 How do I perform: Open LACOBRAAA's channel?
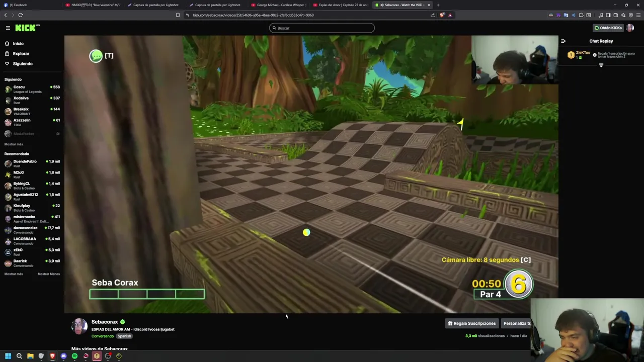click(x=31, y=241)
